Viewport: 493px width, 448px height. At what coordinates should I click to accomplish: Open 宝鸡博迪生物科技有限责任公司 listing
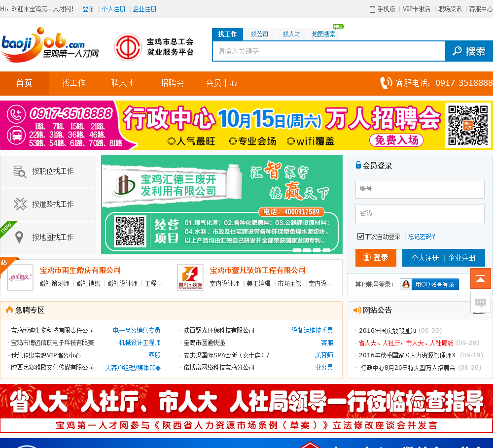point(53,330)
